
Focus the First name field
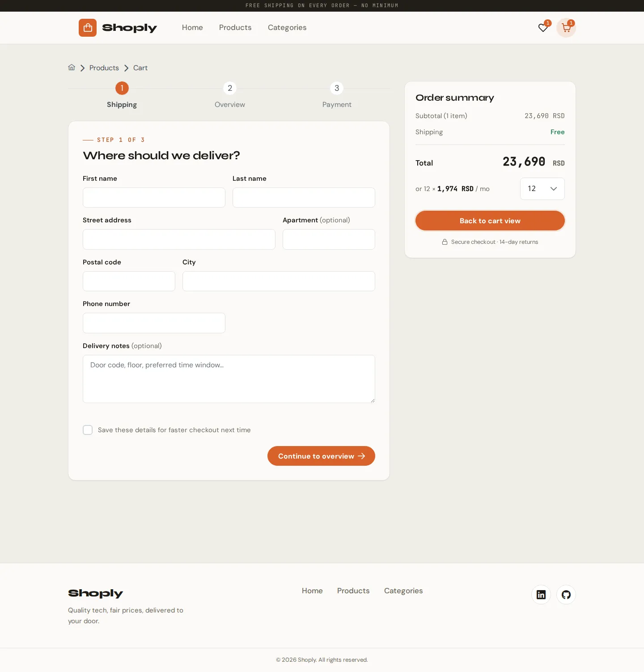154,197
